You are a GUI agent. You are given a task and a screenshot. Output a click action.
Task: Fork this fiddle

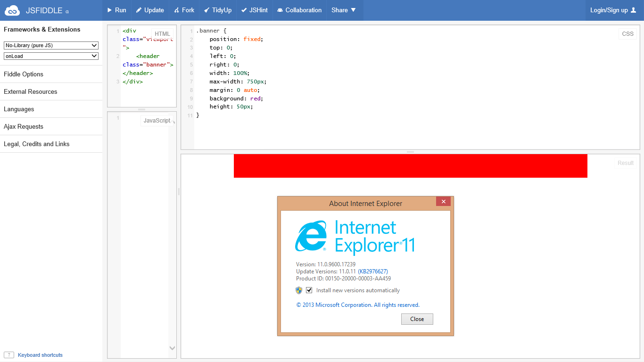pos(184,10)
